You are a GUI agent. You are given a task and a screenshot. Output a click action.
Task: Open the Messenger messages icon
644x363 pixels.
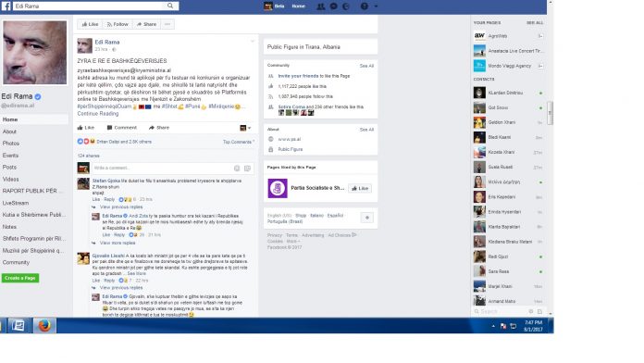point(333,6)
